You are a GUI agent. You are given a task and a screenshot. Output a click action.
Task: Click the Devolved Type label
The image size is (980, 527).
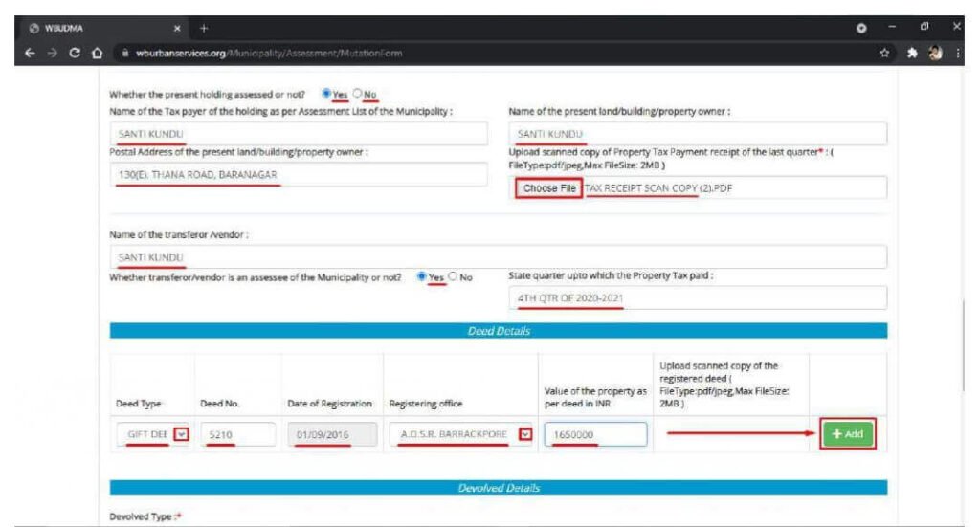pyautogui.click(x=145, y=516)
